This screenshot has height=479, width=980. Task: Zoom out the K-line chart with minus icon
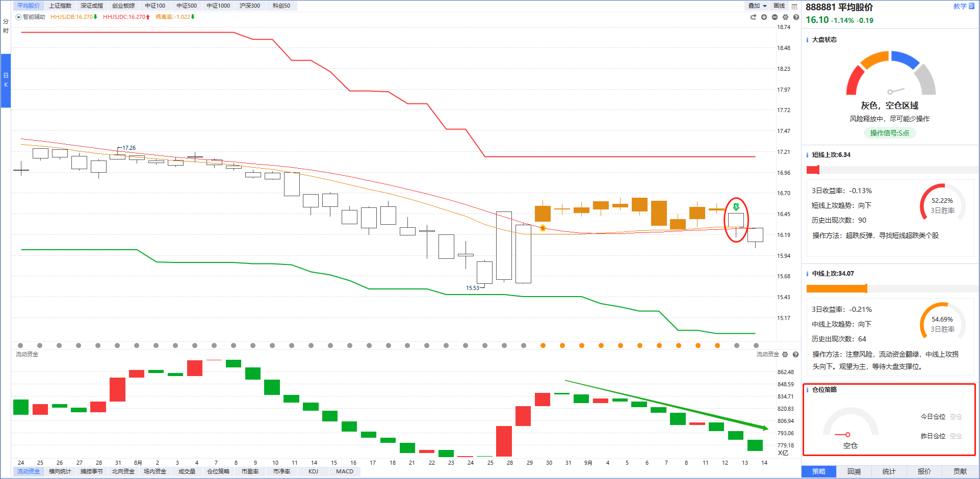[775, 17]
